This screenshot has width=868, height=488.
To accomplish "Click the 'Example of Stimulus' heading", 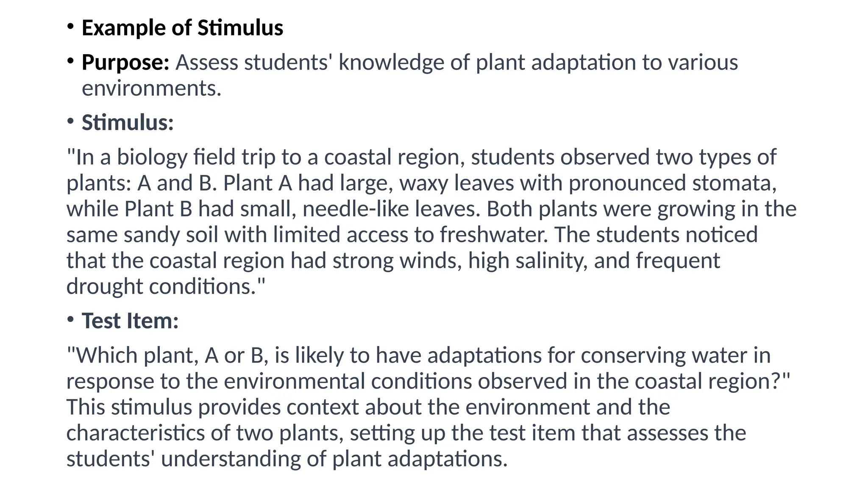I will click(x=182, y=28).
